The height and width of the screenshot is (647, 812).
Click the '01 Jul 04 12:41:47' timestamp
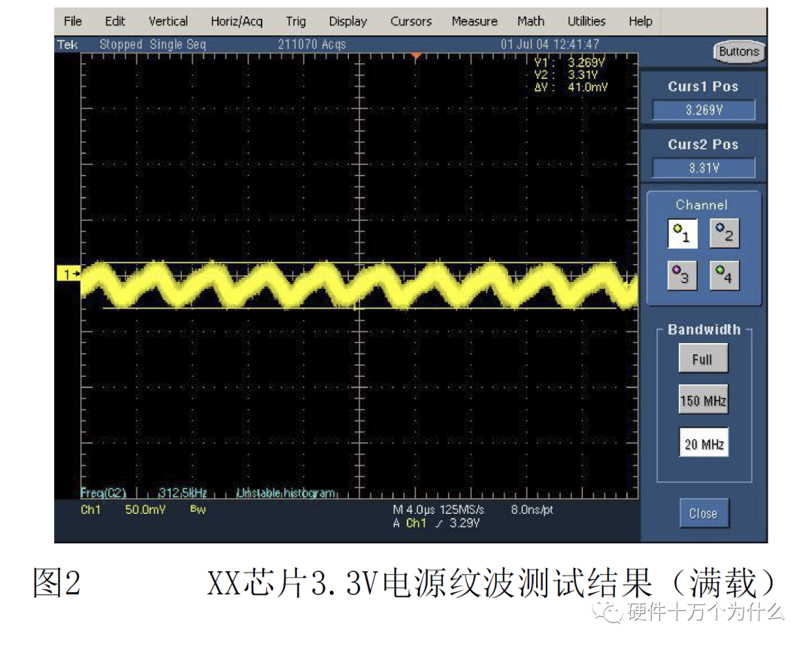[550, 44]
